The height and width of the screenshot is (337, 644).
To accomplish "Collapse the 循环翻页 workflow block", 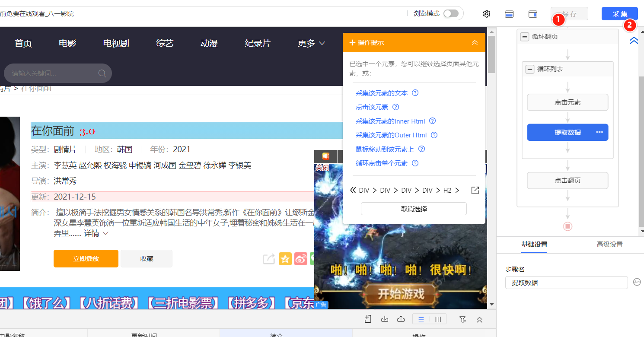I will (x=525, y=37).
